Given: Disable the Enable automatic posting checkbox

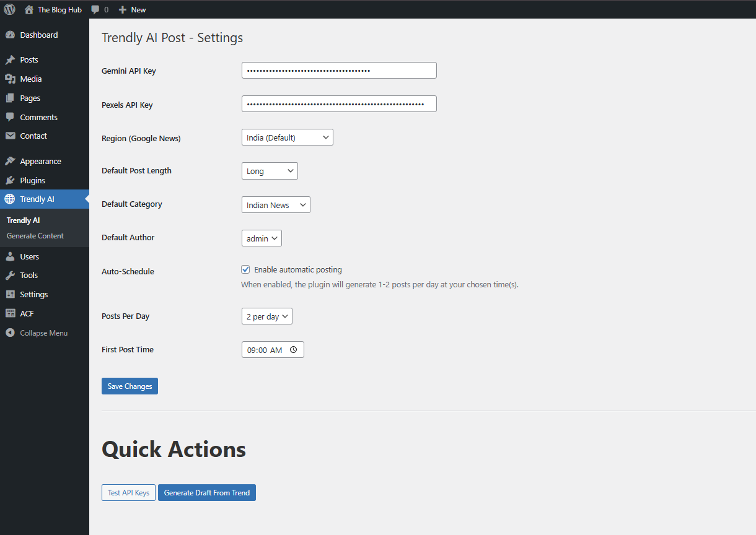Looking at the screenshot, I should point(246,270).
